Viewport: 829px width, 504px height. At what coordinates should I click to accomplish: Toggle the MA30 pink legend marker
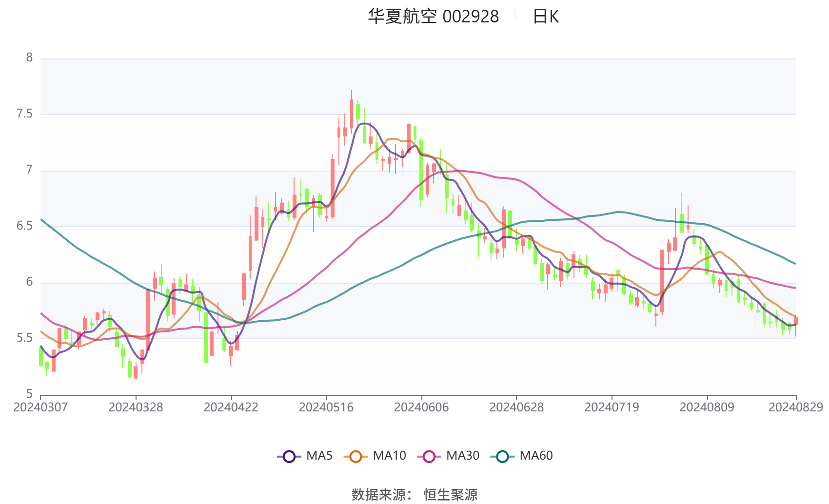(x=429, y=457)
